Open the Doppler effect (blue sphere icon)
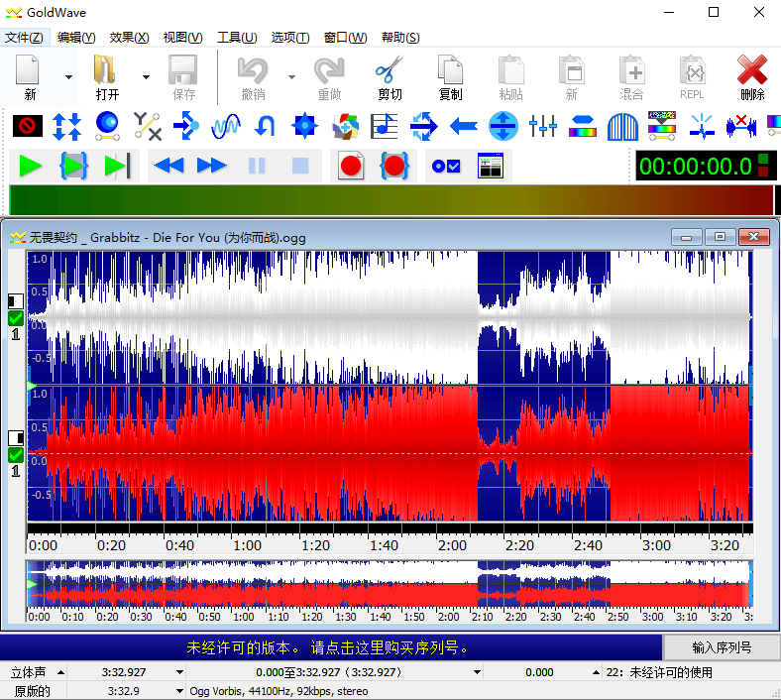This screenshot has height=700, width=781. (x=107, y=126)
